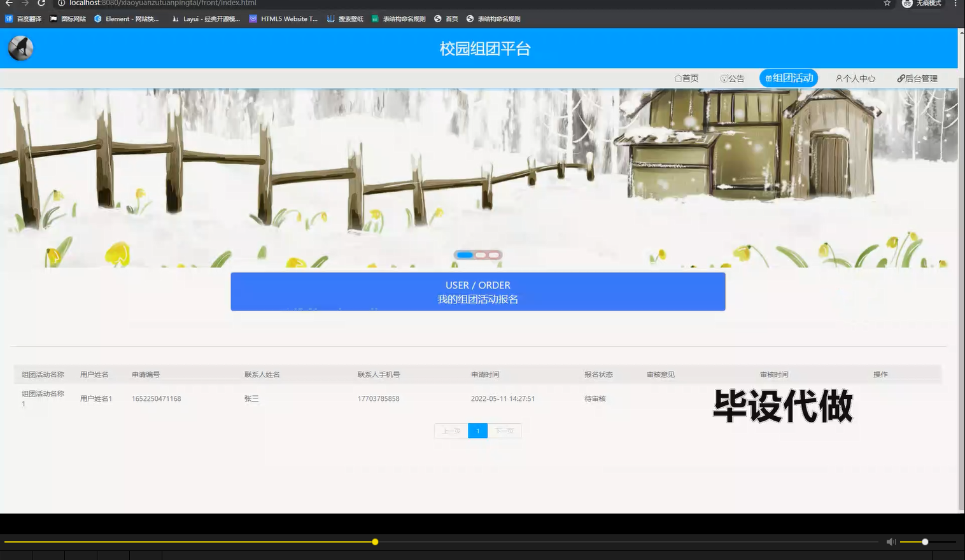Reload the page with the refresh icon
965x560 pixels.
[x=41, y=3]
